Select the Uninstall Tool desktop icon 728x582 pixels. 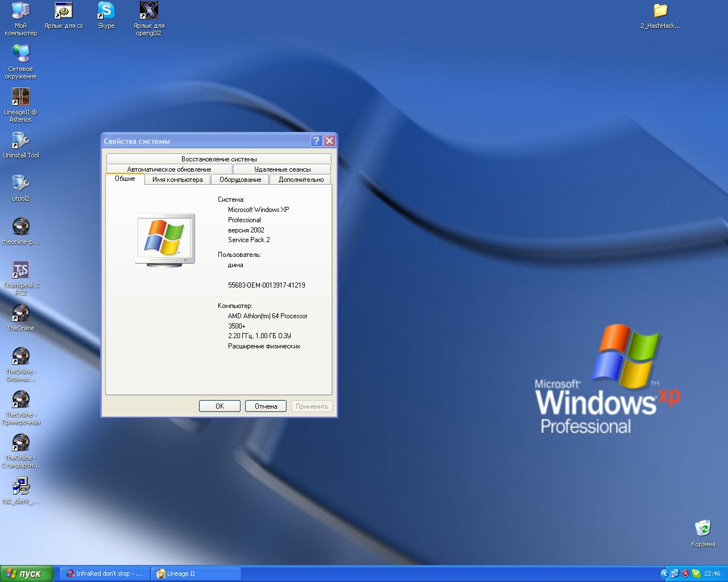(20, 145)
